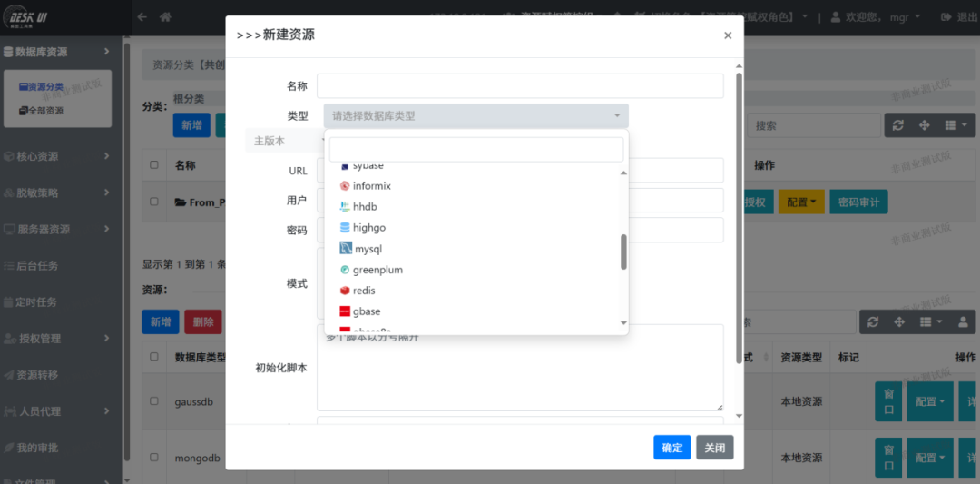Select the greenplum database icon
980x484 pixels.
(x=345, y=270)
